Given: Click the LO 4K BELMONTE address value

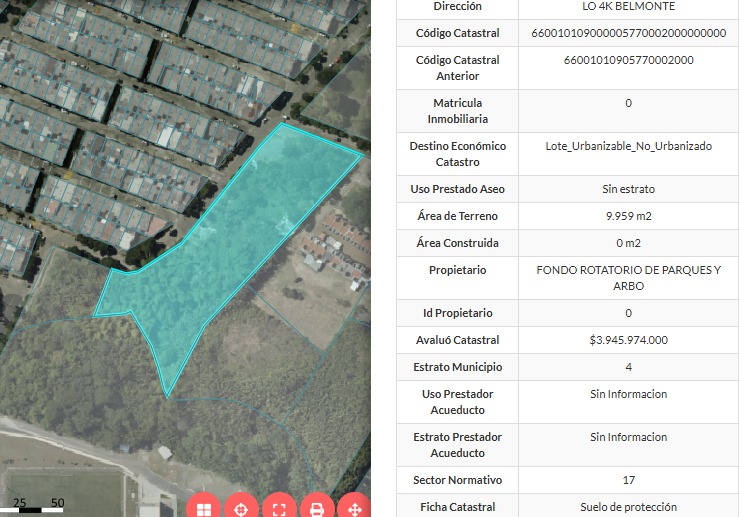Looking at the screenshot, I should coord(628,6).
